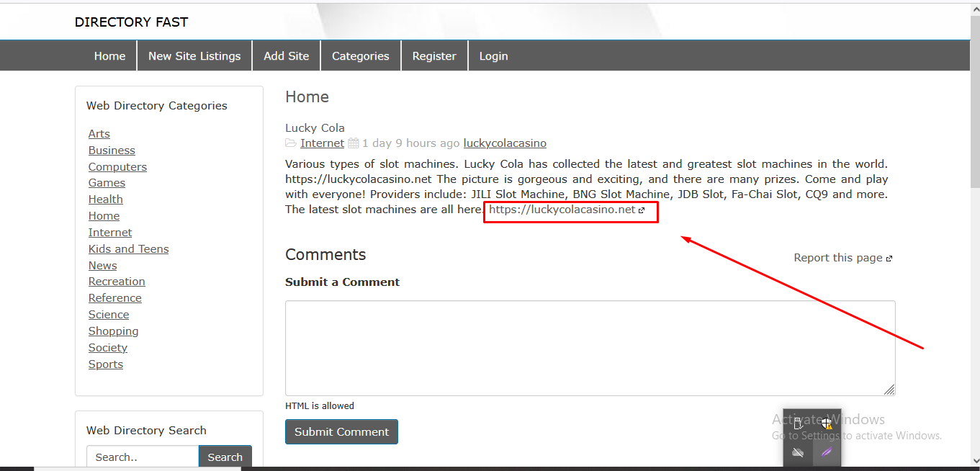Go to New Site Listings in navbar
Viewport: 980px width, 471px height.
pos(194,55)
